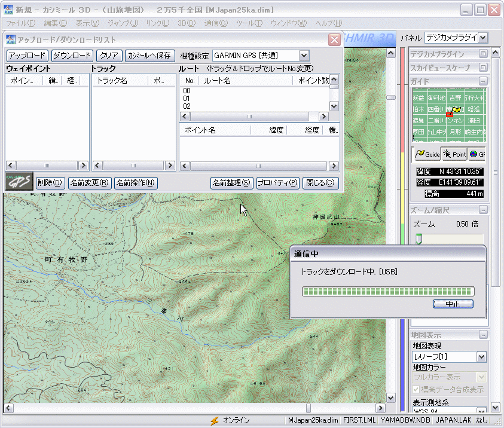The image size is (504, 428).
Task: Click the upload list dialog K3D icon
Action: (11, 39)
